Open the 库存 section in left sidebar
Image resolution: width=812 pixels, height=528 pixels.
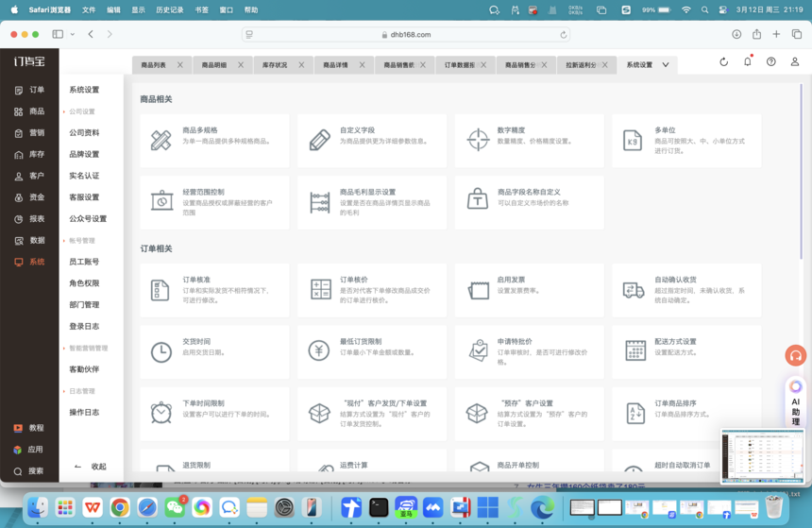point(29,154)
